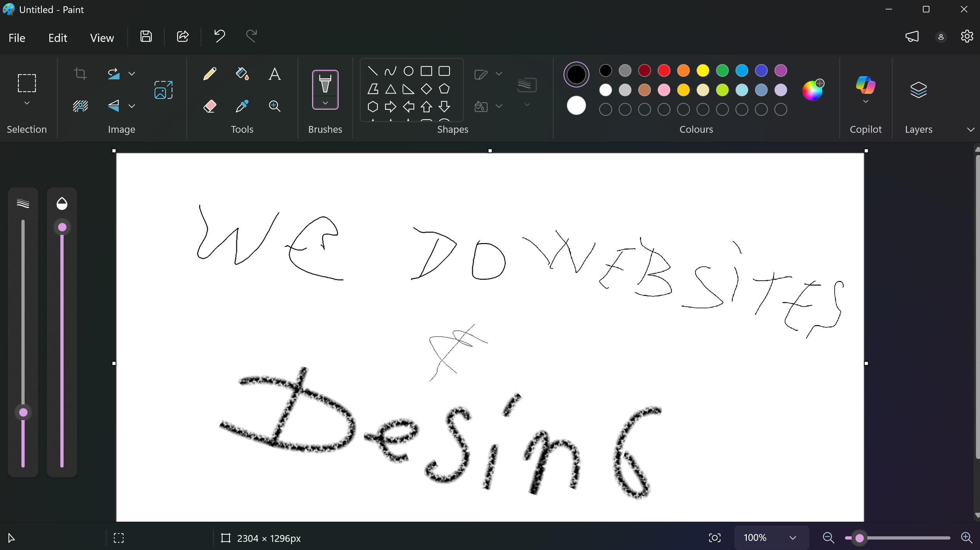Collapse the ribbon with the chevron
Viewport: 980px width, 550px height.
pyautogui.click(x=971, y=129)
